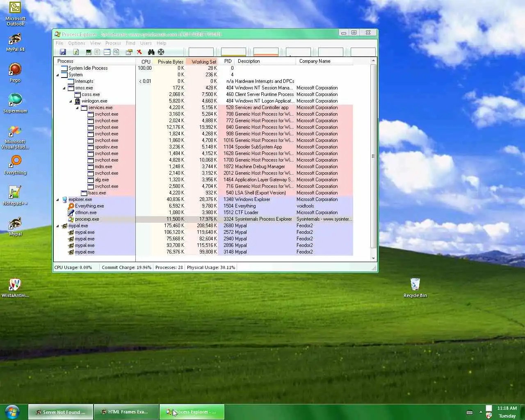The image size is (525, 420).
Task: Open Properties via the toolbar icon
Action: 129,52
